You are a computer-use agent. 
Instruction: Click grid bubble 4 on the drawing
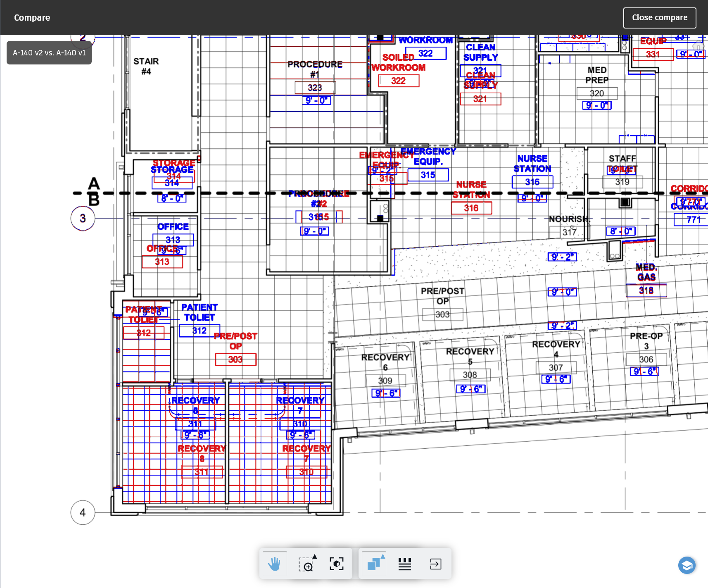tap(82, 512)
